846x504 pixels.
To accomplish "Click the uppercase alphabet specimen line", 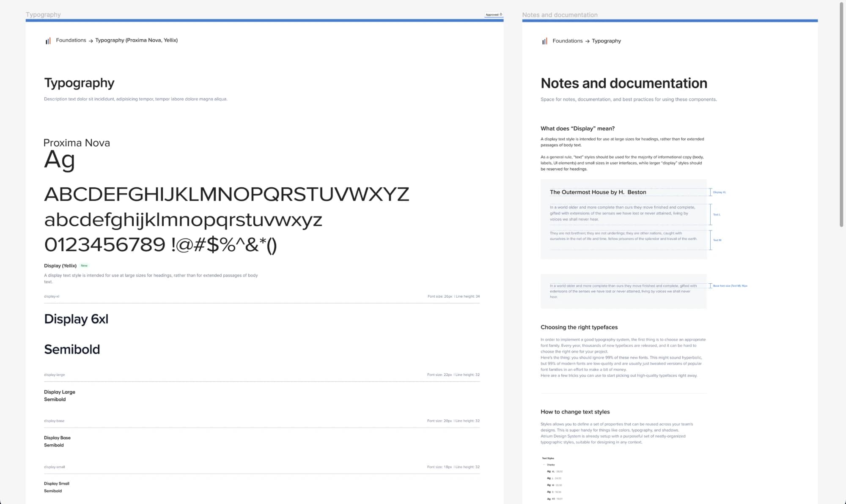I will pos(227,194).
